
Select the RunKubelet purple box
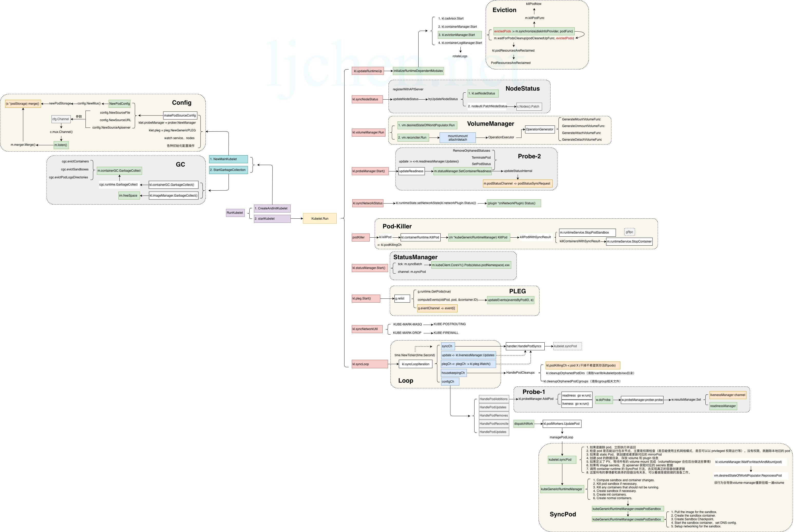tap(235, 213)
